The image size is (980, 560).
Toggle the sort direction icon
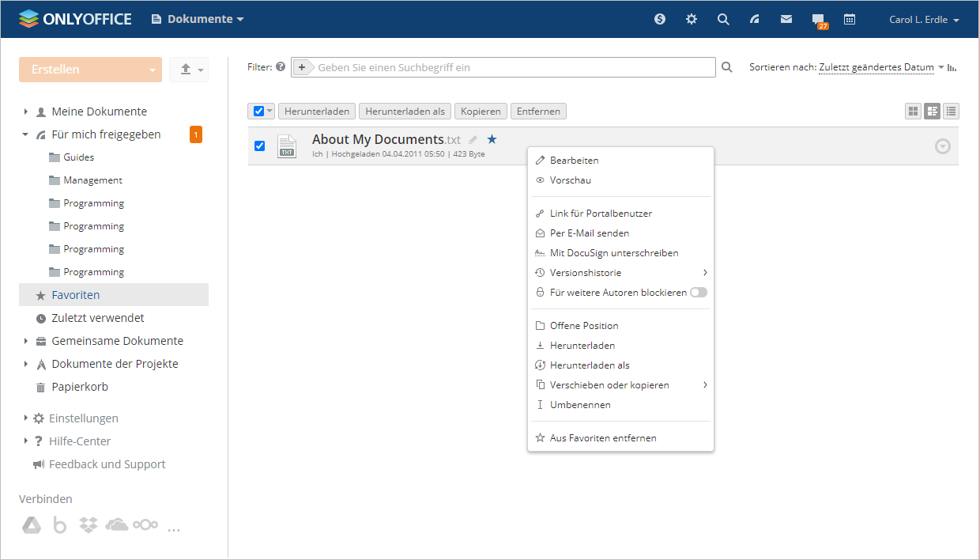pos(952,67)
